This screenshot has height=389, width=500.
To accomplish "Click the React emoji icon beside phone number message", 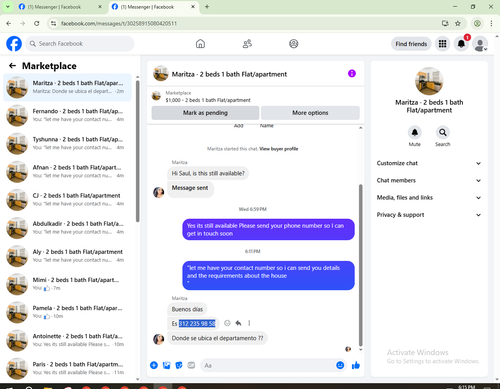I will coord(227,323).
